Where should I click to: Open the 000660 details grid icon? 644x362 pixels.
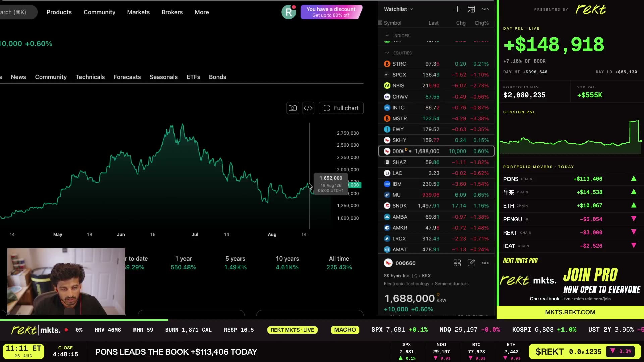coord(457,263)
